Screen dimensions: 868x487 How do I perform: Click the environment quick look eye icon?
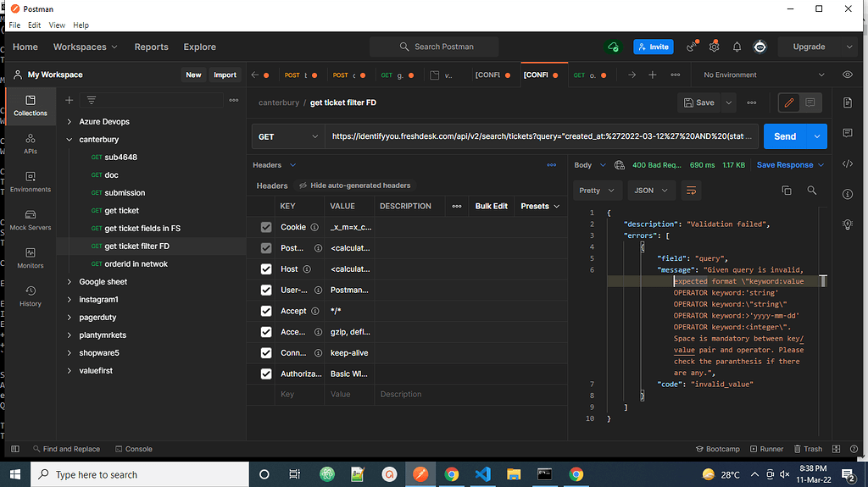pos(847,75)
